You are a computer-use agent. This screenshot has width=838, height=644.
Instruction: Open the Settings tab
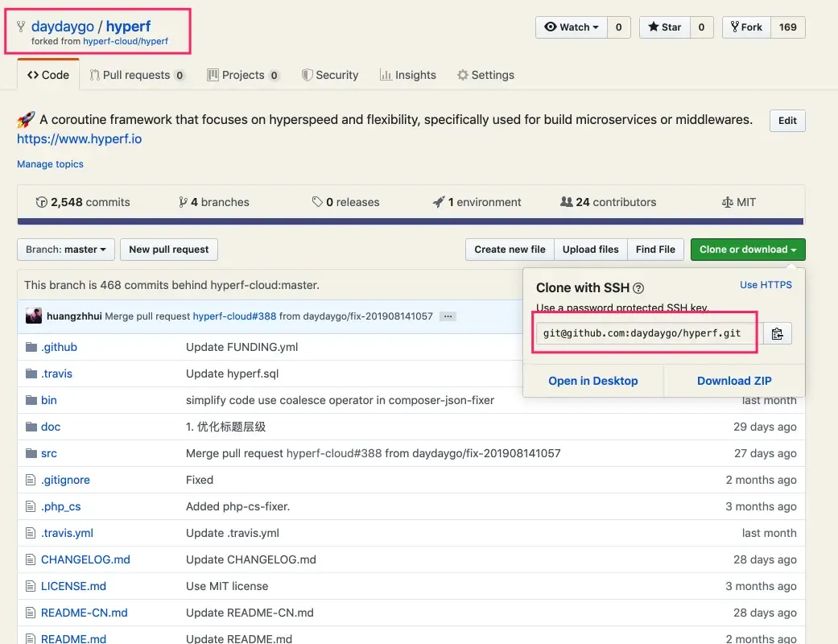485,75
